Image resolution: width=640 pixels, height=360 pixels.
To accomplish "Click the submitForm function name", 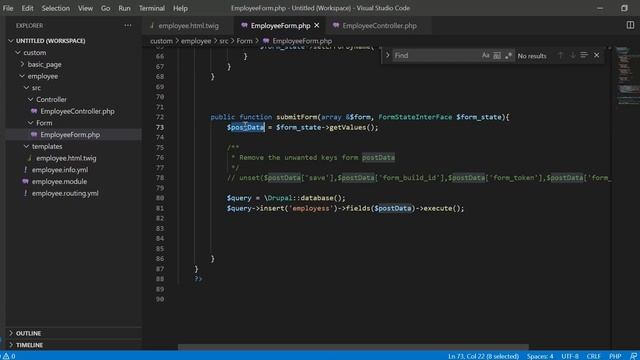I will pyautogui.click(x=296, y=117).
